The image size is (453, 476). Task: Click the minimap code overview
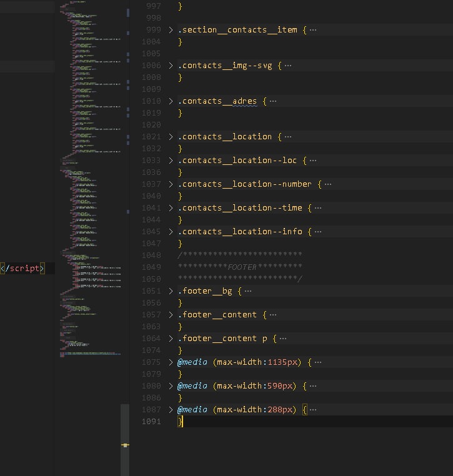click(x=91, y=179)
